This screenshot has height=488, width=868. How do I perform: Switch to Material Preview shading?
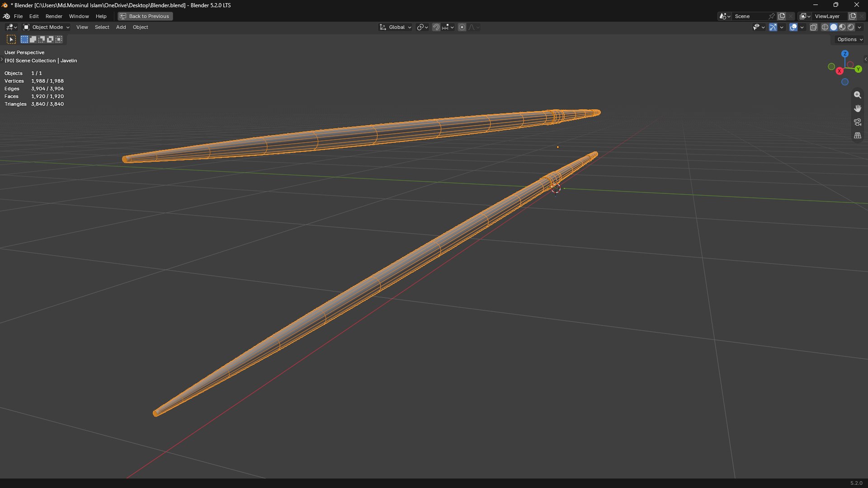[842, 27]
